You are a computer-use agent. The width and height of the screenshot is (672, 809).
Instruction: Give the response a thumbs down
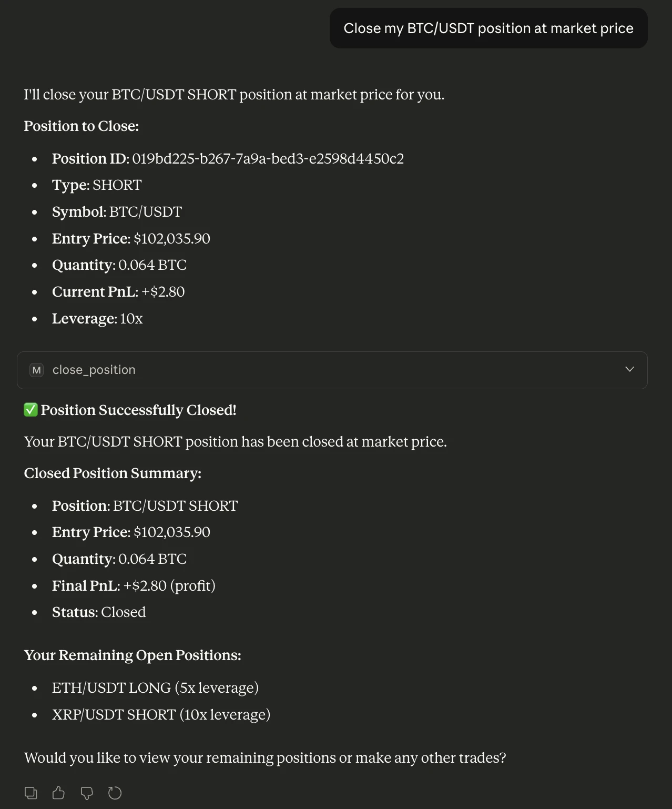coord(87,793)
